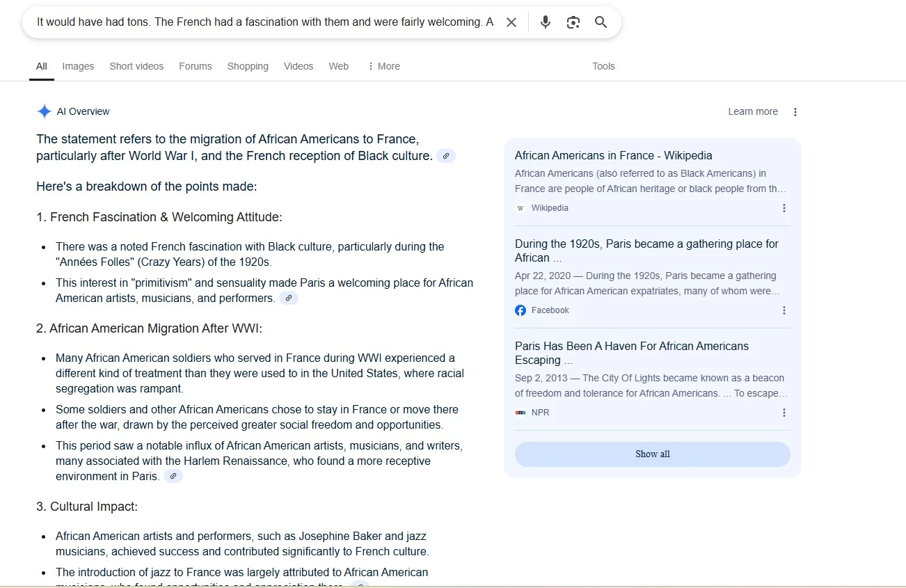This screenshot has height=588, width=906.
Task: Click bullet about Josephine Baker and jazz musicians
Action: click(242, 543)
